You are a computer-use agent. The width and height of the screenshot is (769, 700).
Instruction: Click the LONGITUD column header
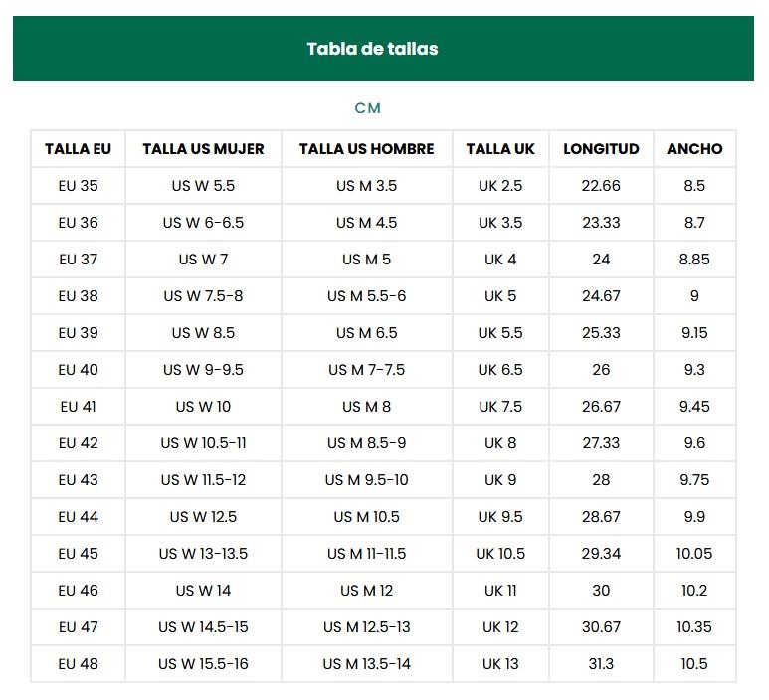[x=601, y=149]
